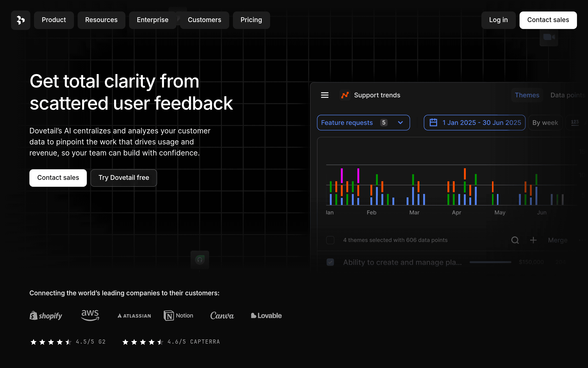Switch to the Data points tab
Screen dimensions: 588x368
[568, 95]
